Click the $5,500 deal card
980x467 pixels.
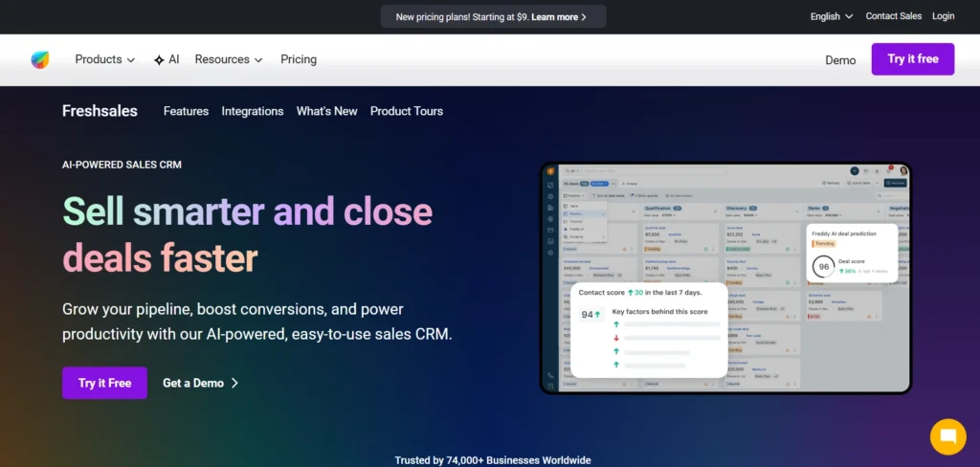(680, 239)
